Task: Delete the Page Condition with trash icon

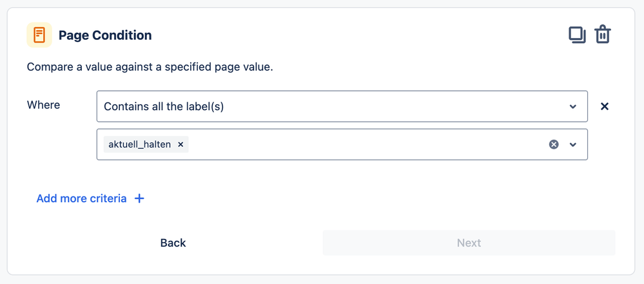Action: tap(603, 35)
